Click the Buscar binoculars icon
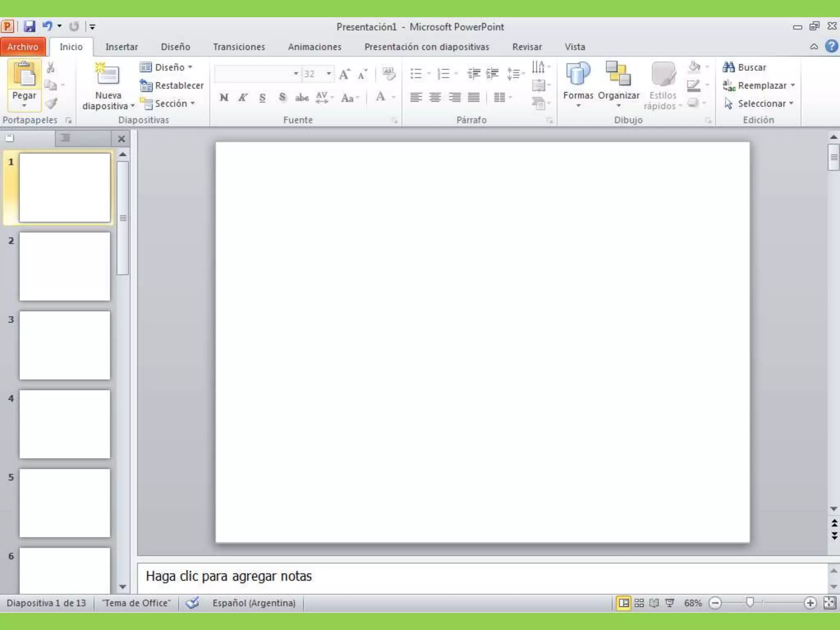 [x=729, y=67]
